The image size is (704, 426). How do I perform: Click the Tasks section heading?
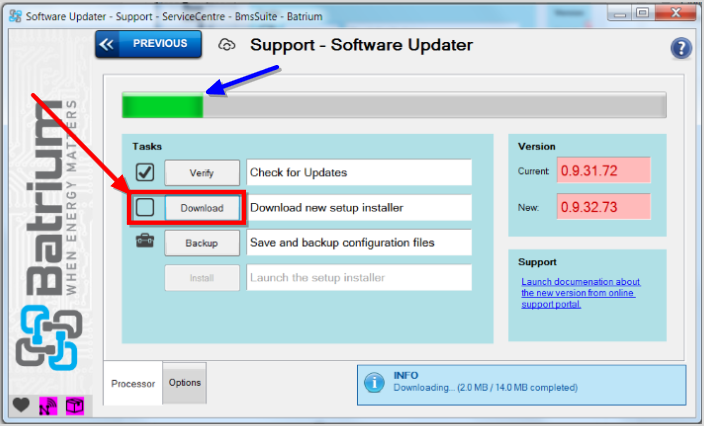tap(147, 146)
